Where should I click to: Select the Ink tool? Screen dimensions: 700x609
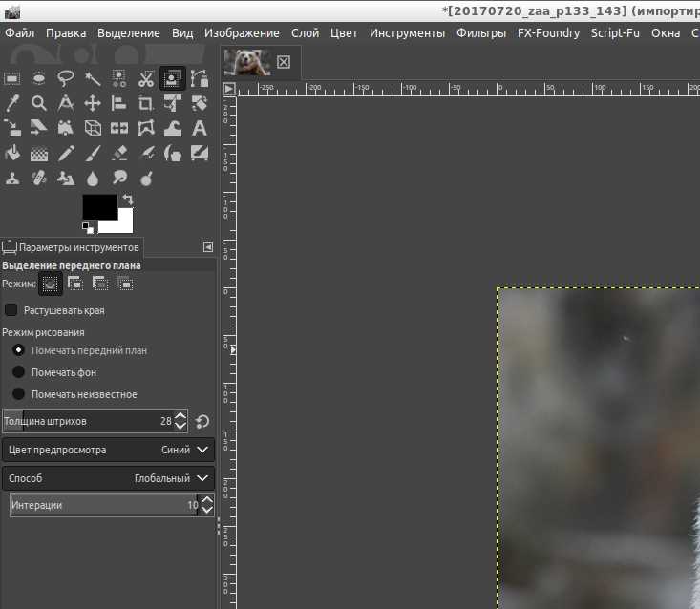click(x=172, y=154)
